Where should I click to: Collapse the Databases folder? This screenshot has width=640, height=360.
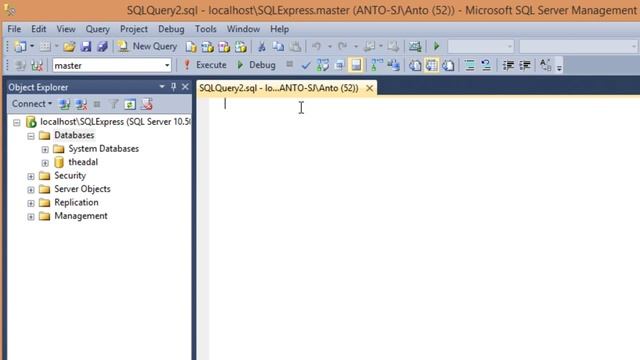[31, 136]
